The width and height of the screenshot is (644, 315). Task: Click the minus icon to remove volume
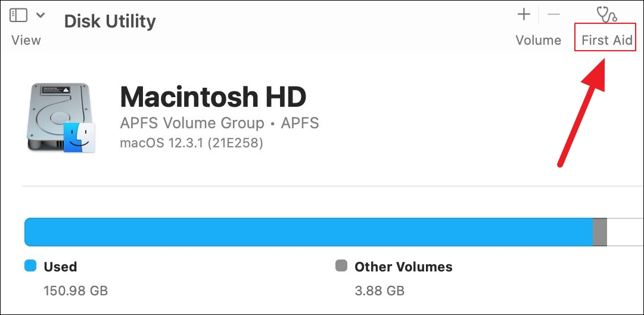(553, 14)
